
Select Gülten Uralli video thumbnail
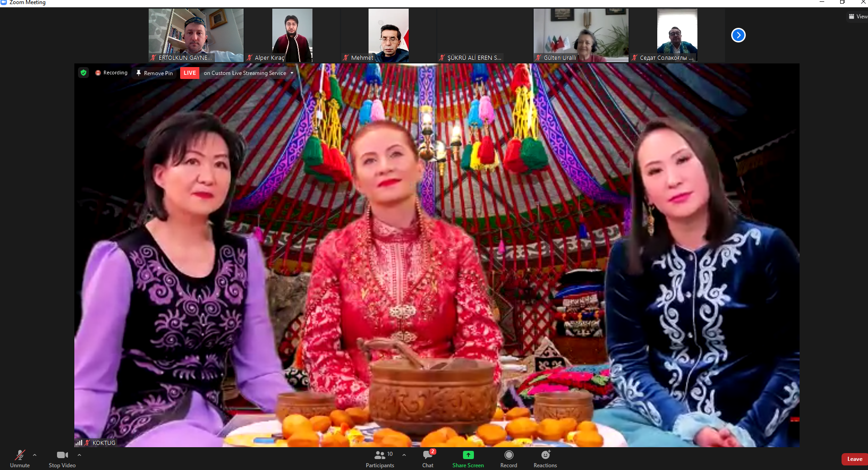[x=581, y=35]
